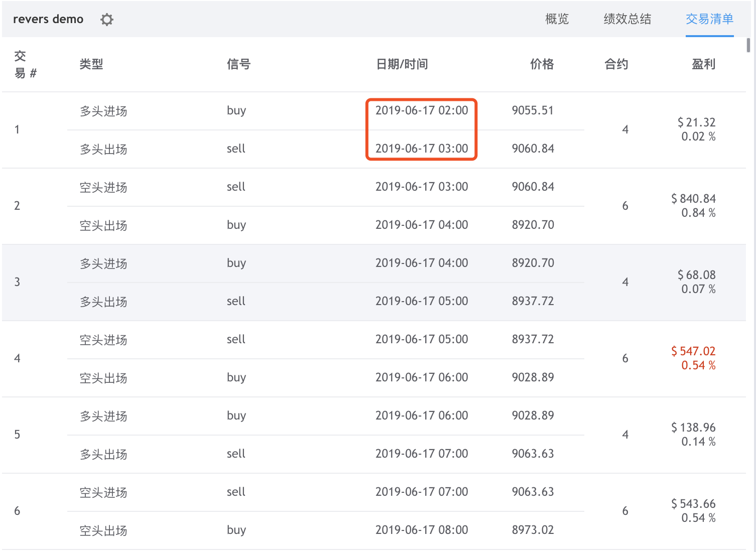Click the exit price 8920.70 in trade 2

[x=533, y=225]
